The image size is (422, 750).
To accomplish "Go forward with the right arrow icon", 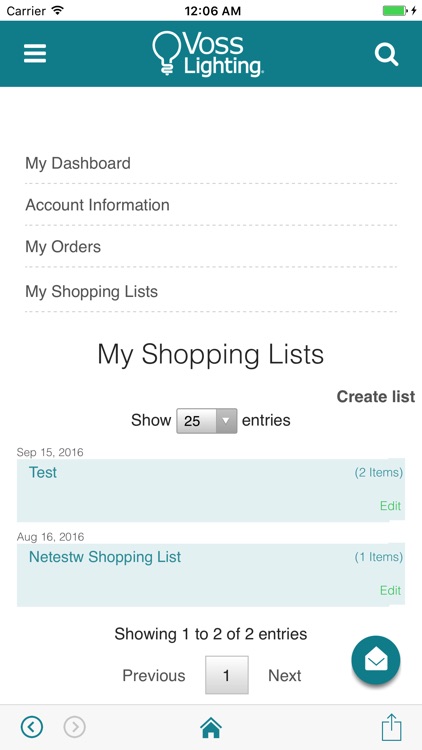I will click(x=75, y=728).
